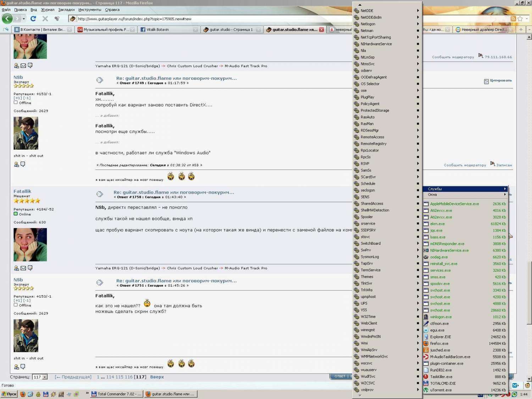Image resolution: width=532 pixels, height=399 pixels.
Task: Select the Themes service entry
Action: [387, 277]
